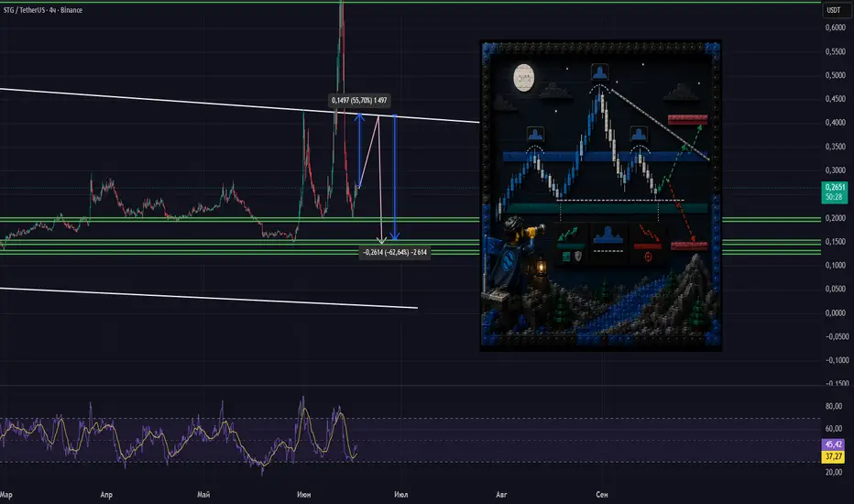Click the Июл month label on time axis
This screenshot has width=854, height=504.
[400, 495]
